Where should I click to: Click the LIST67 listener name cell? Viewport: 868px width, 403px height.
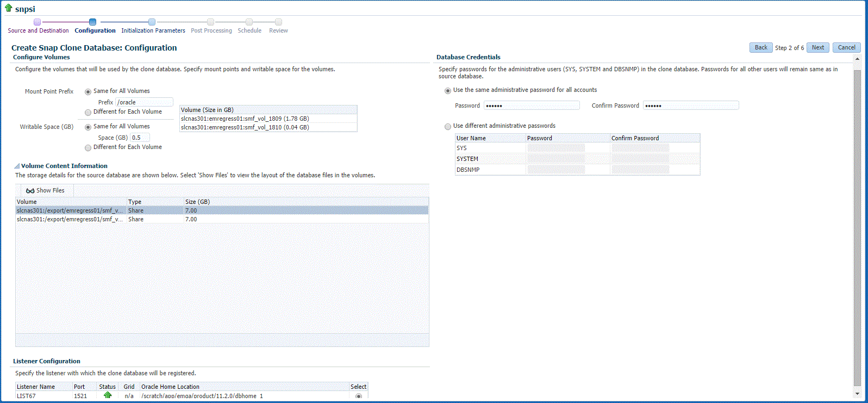(x=44, y=395)
